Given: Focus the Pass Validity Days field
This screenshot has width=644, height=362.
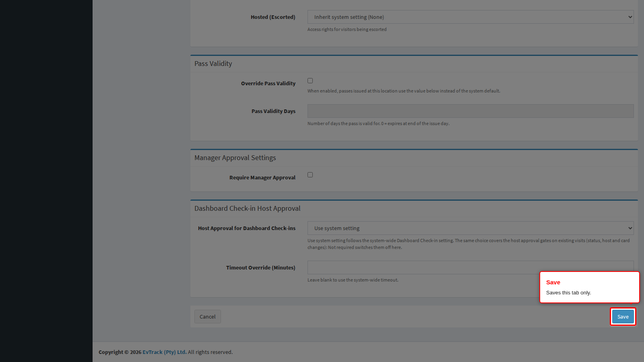Looking at the screenshot, I should 471,111.
